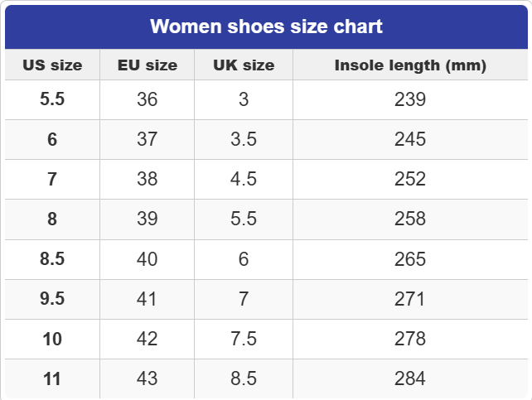Click the UK size 5.5 cell
The image size is (532, 400).
[x=244, y=219]
